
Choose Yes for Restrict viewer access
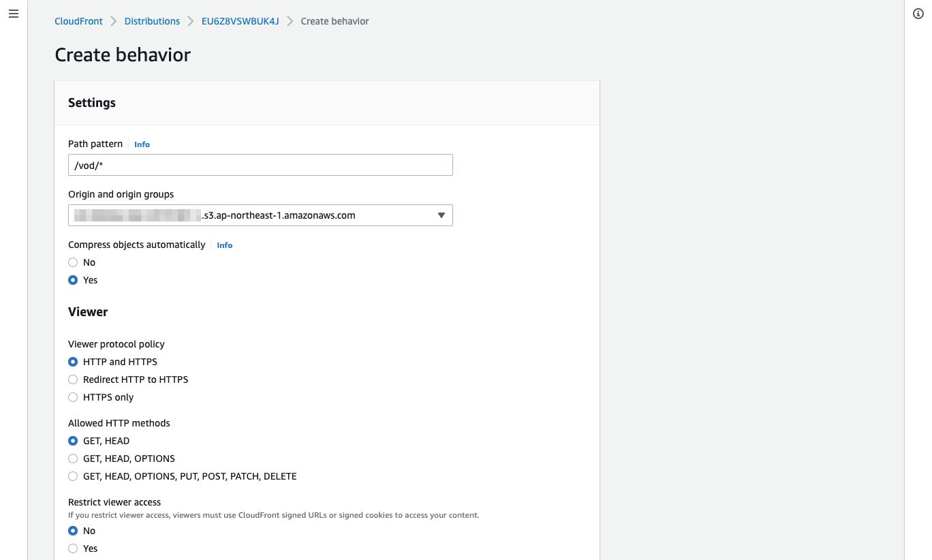pos(73,548)
